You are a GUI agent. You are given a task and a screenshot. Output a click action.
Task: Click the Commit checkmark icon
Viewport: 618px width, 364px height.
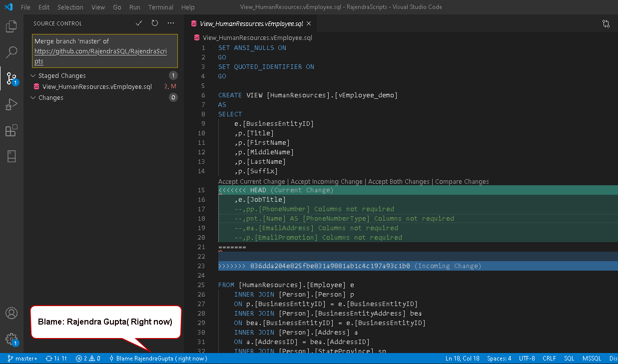click(138, 23)
